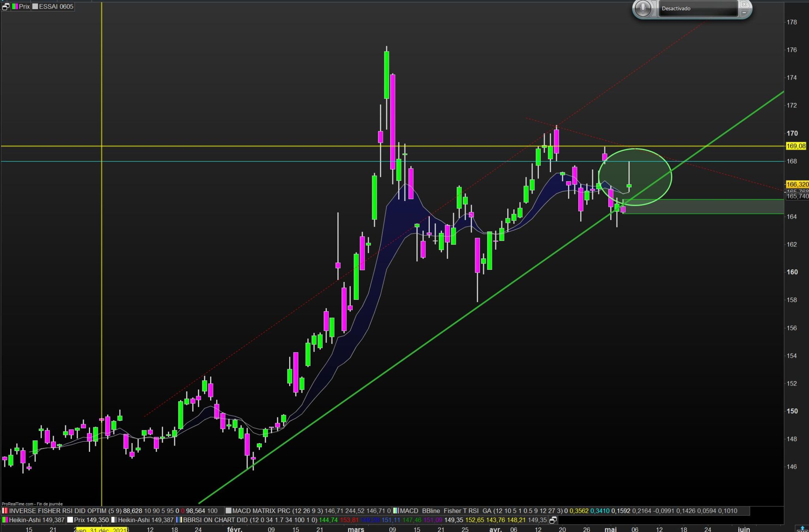809x532 pixels.
Task: Click the BBRSI ON CHART DID icon
Action: 179,520
